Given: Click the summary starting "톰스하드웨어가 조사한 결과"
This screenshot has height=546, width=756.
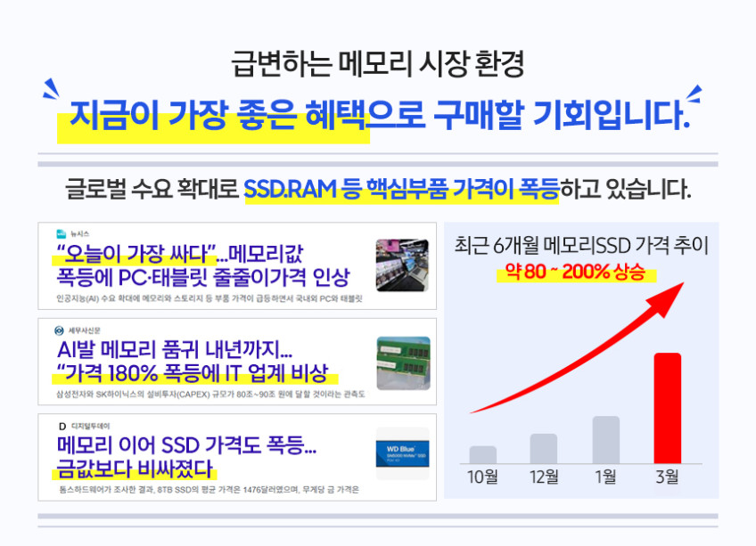Looking at the screenshot, I should pyautogui.click(x=210, y=490).
